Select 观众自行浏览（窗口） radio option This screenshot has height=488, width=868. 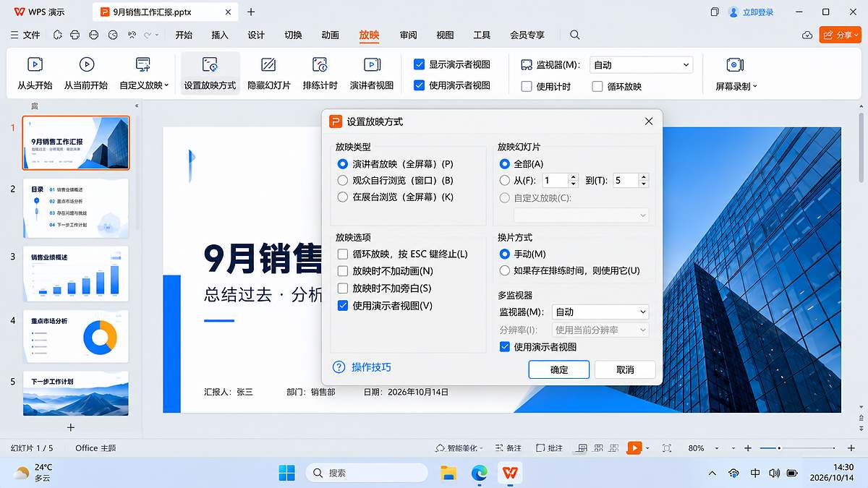(x=343, y=180)
